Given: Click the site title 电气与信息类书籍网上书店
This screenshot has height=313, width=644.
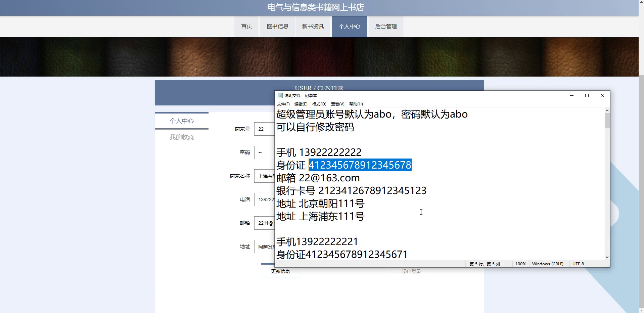Looking at the screenshot, I should coord(316,7).
